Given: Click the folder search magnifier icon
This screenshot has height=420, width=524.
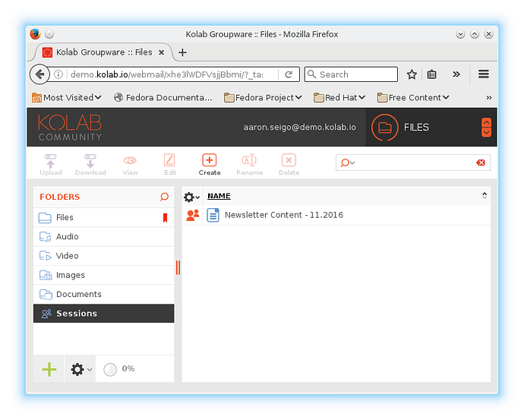Looking at the screenshot, I should click(x=164, y=197).
